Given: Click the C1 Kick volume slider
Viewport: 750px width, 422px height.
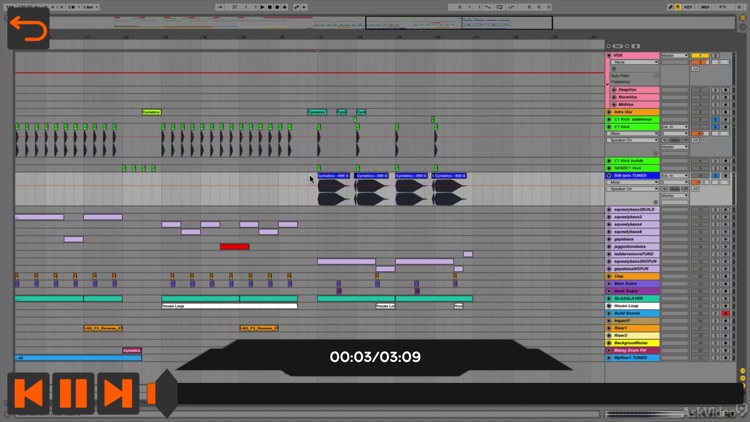Looking at the screenshot, I should click(700, 133).
